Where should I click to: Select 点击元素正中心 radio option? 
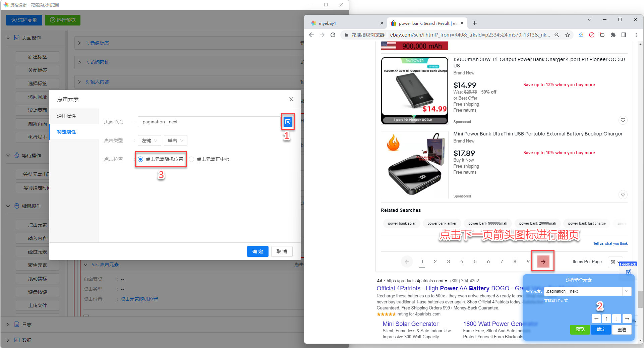tap(209, 159)
